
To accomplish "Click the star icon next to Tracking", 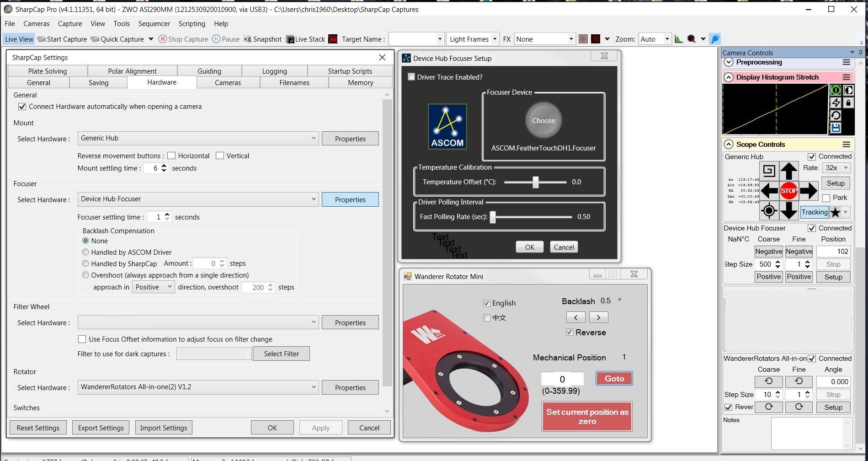I will pyautogui.click(x=836, y=212).
